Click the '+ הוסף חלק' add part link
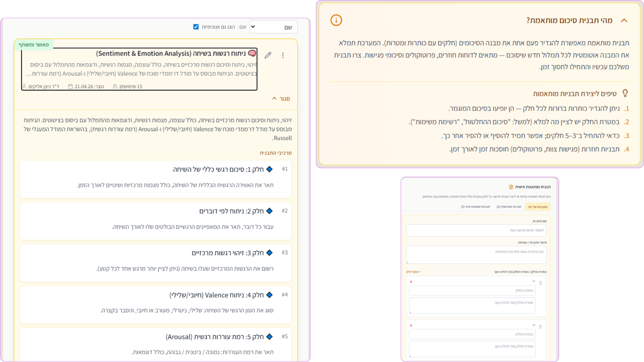 click(413, 272)
